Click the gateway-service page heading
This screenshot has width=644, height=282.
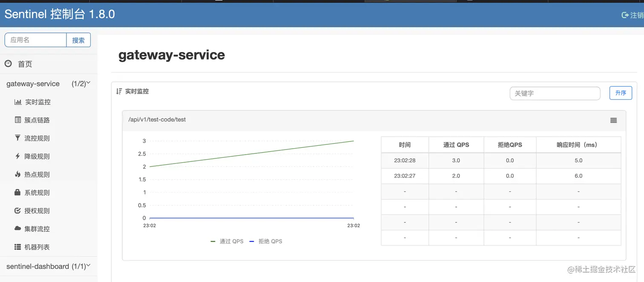pyautogui.click(x=172, y=55)
